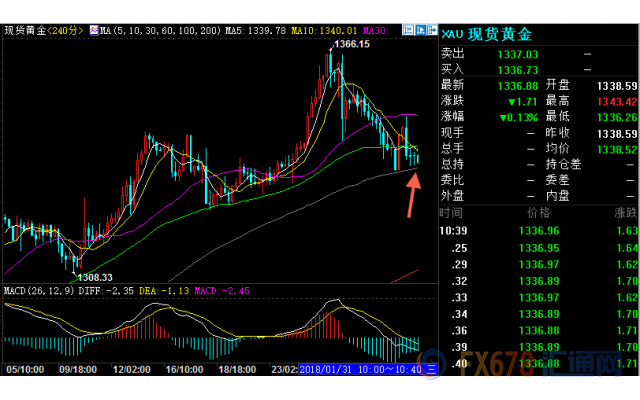Screen dimensions: 640x400
Task: Click the 总持 label
Action: coord(452,164)
